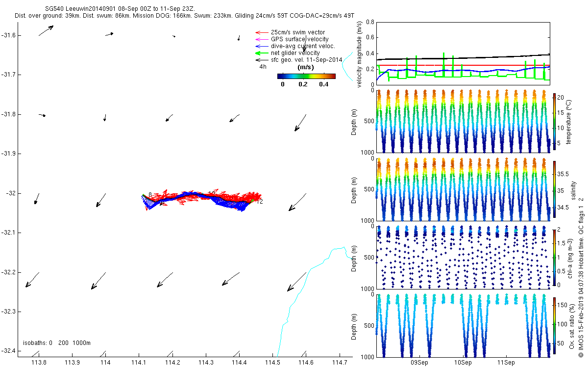Click the '-32.4' latitude tick label
The width and height of the screenshot is (588, 368).
click(x=10, y=351)
